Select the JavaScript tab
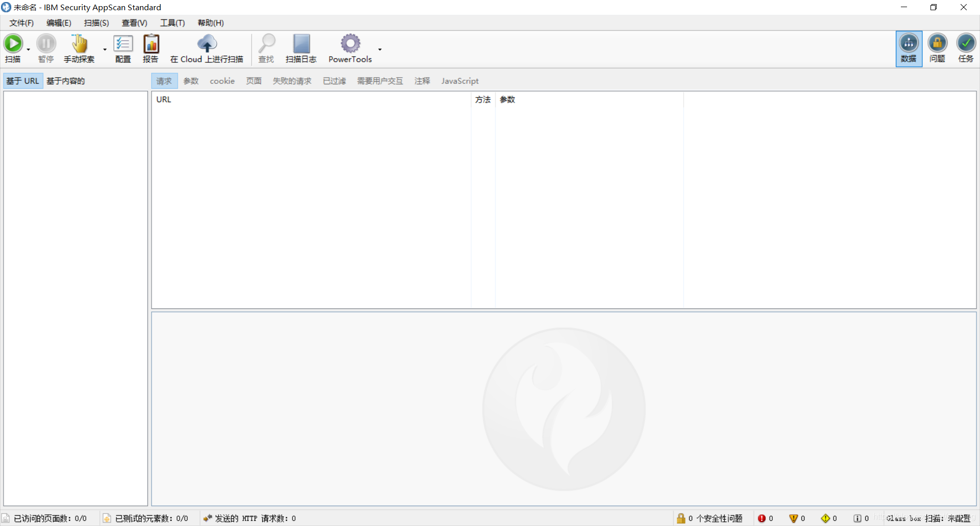The height and width of the screenshot is (526, 980). (x=460, y=81)
